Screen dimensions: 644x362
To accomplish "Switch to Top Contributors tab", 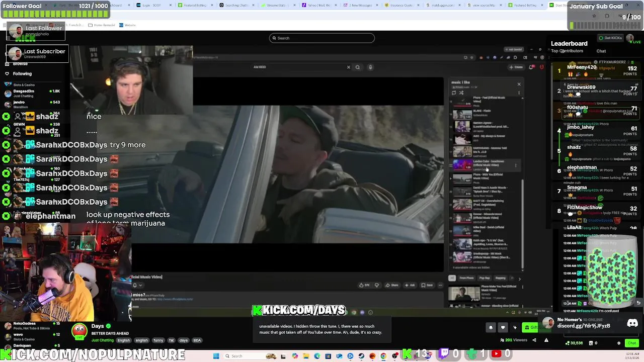I will 567,51.
